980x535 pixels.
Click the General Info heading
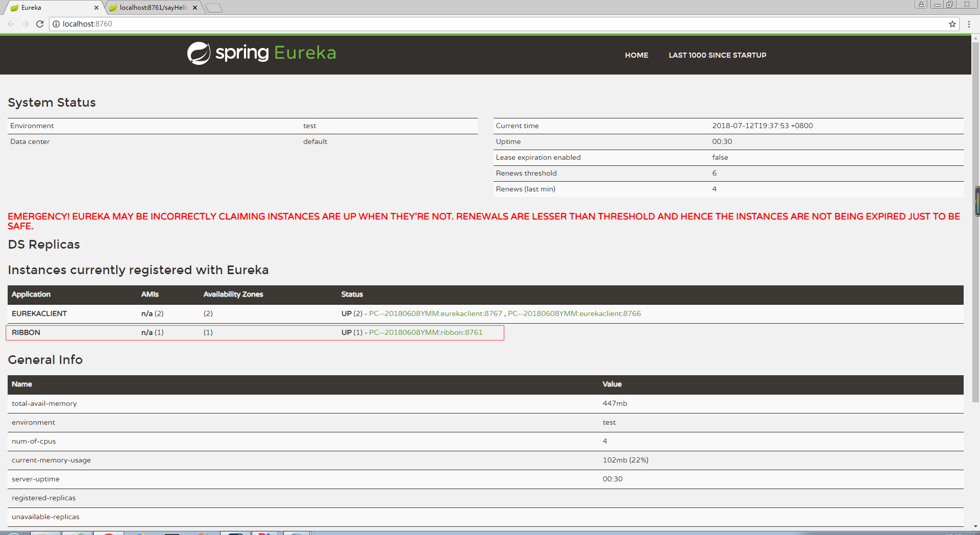(45, 360)
